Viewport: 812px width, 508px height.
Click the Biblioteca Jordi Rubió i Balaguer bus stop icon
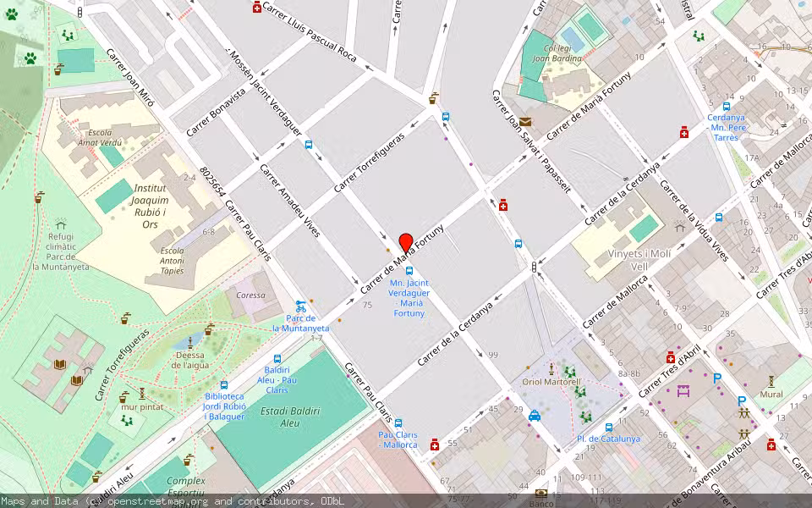pyautogui.click(x=223, y=385)
